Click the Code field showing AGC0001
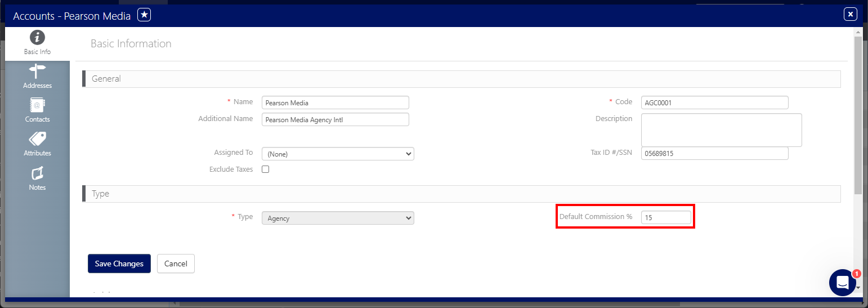Image resolution: width=868 pixels, height=308 pixels. coord(714,102)
